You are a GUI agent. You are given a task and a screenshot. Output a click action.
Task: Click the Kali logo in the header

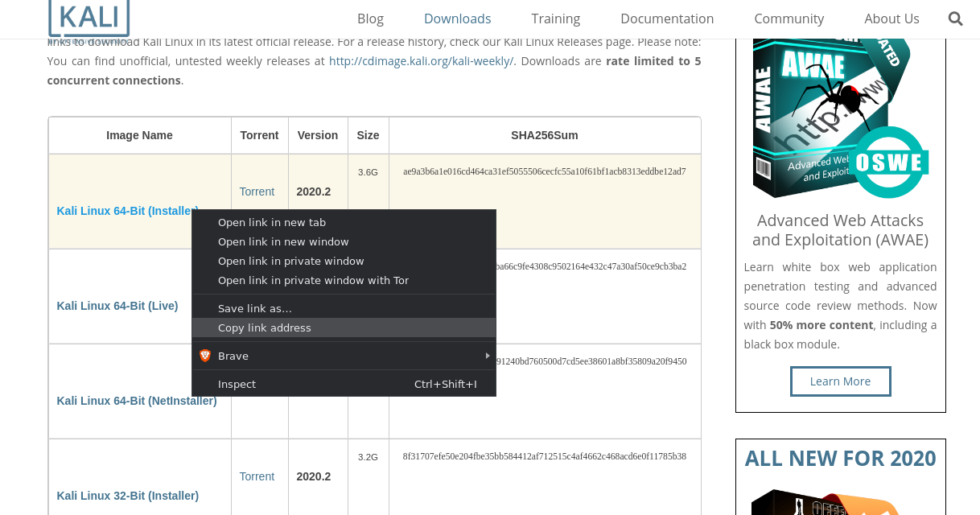click(89, 19)
